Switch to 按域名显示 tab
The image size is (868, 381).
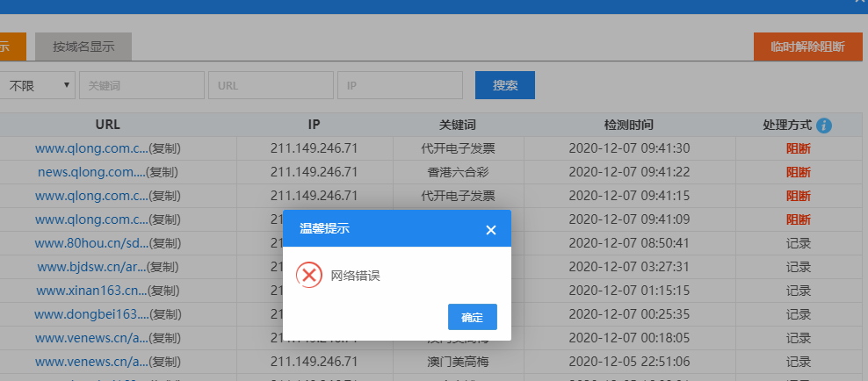83,47
